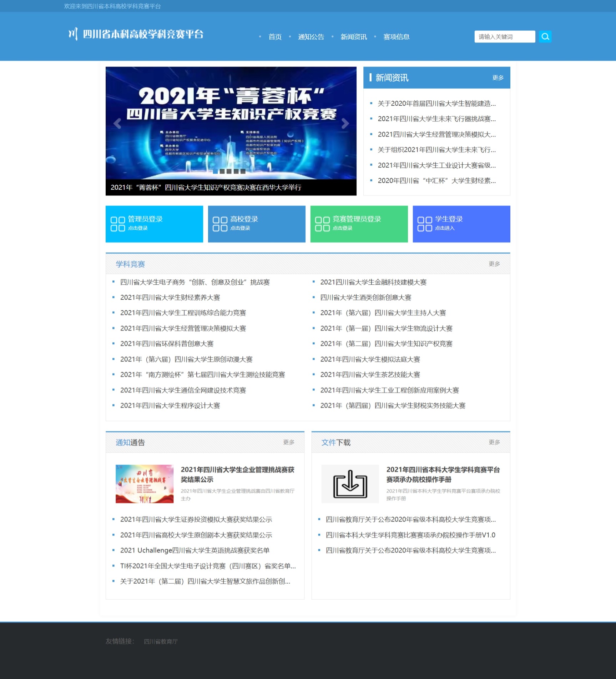Open news 关于组织2021年四川省大学生未来飞行...
This screenshot has height=679, width=616.
[x=436, y=150]
